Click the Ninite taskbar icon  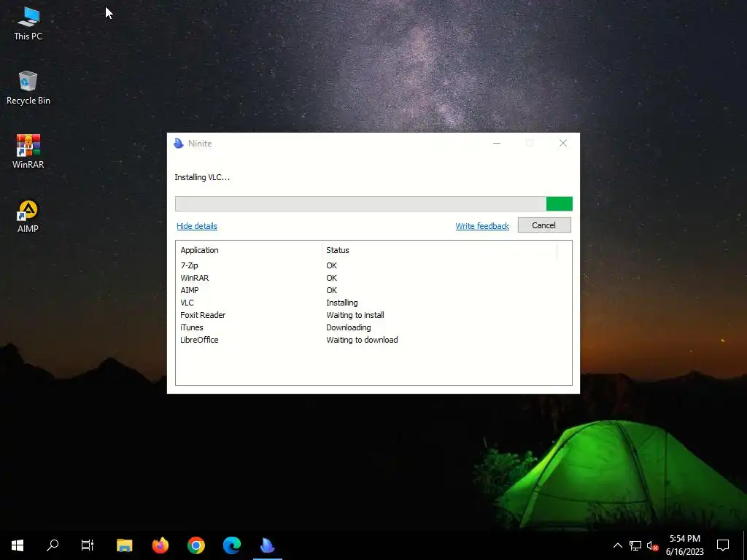click(268, 545)
